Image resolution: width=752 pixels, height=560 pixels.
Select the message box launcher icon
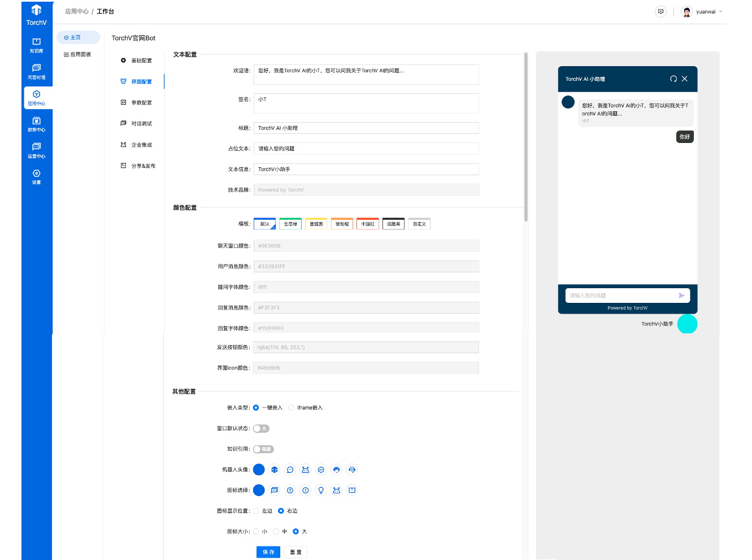[x=275, y=490]
